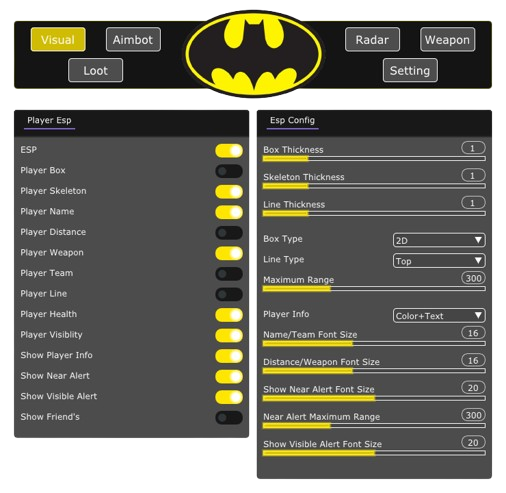Click the Line Type label
Screen dimensions: 506x493
[284, 259]
